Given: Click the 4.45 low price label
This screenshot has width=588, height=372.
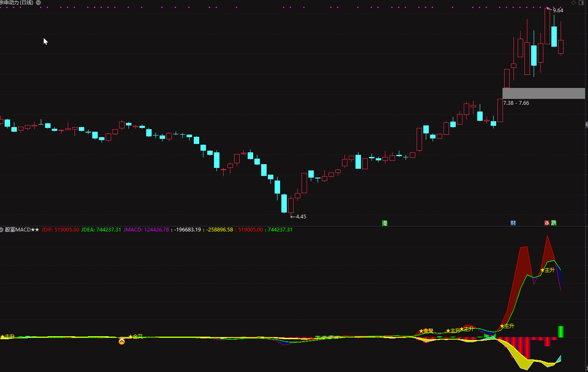Looking at the screenshot, I should (301, 217).
